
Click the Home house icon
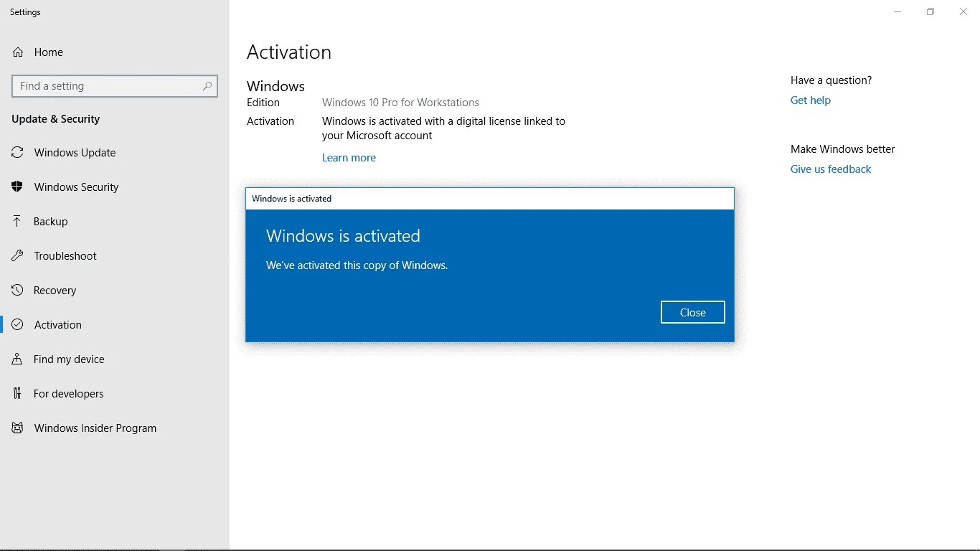coord(18,52)
